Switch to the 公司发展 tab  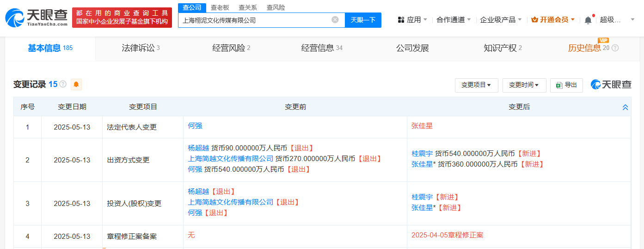coord(412,48)
